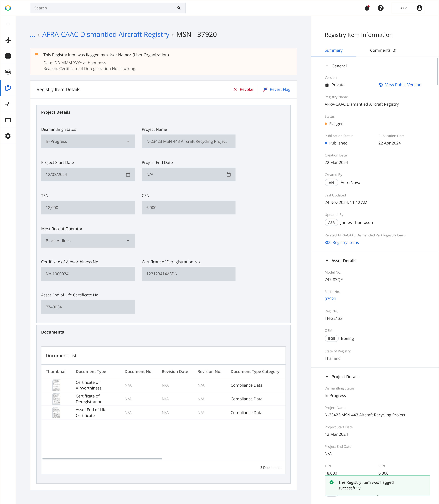The height and width of the screenshot is (504, 439).
Task: Switch to the Comments (0) tab
Action: (383, 50)
